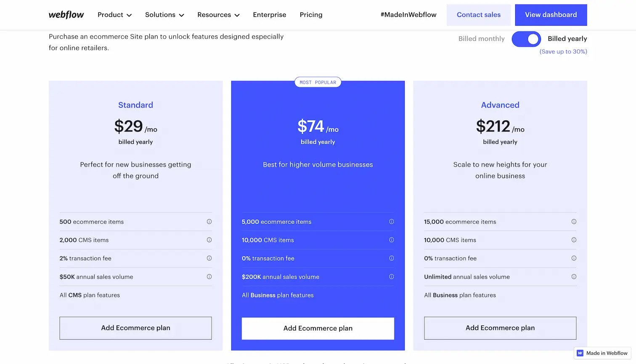This screenshot has height=364, width=636.
Task: Click the $200K annual sales volume text
Action: click(x=281, y=277)
